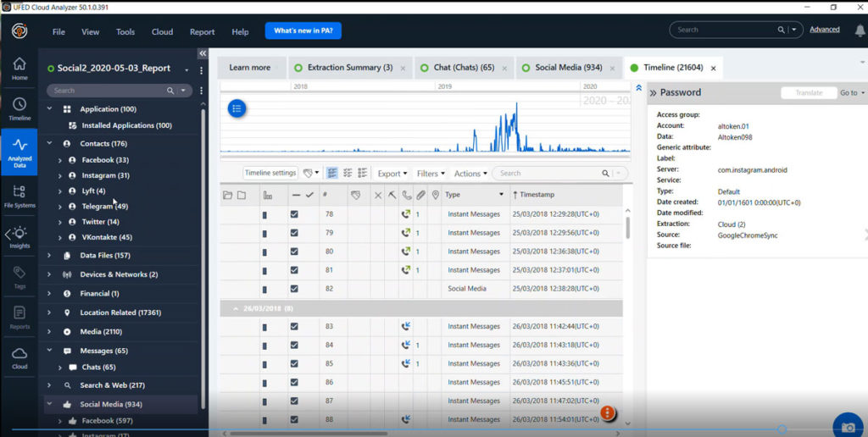The width and height of the screenshot is (868, 437).
Task: Click the notification bell icon
Action: [x=860, y=31]
